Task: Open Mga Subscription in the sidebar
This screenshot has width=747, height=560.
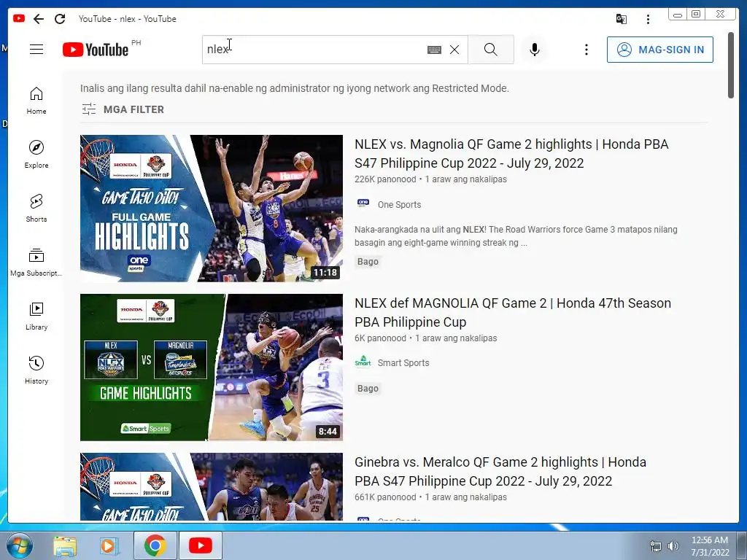Action: [36, 262]
